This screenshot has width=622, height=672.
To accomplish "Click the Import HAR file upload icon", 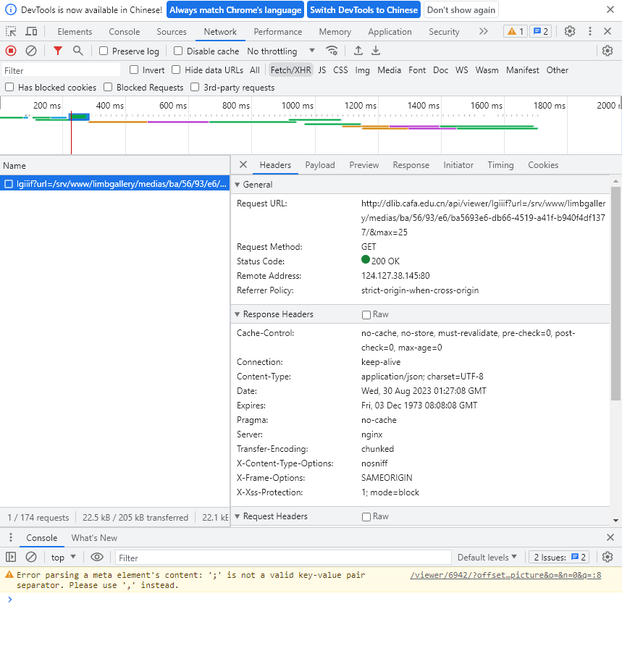I will pos(358,51).
